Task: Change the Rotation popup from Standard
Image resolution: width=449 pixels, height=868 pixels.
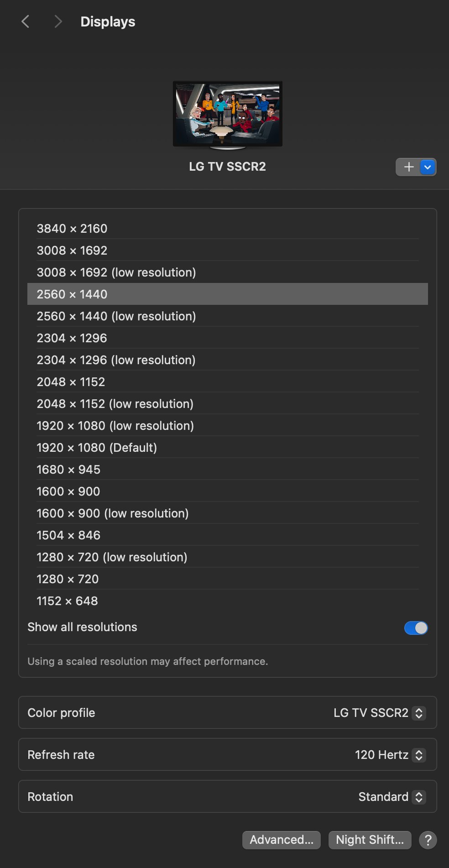Action: pos(392,797)
